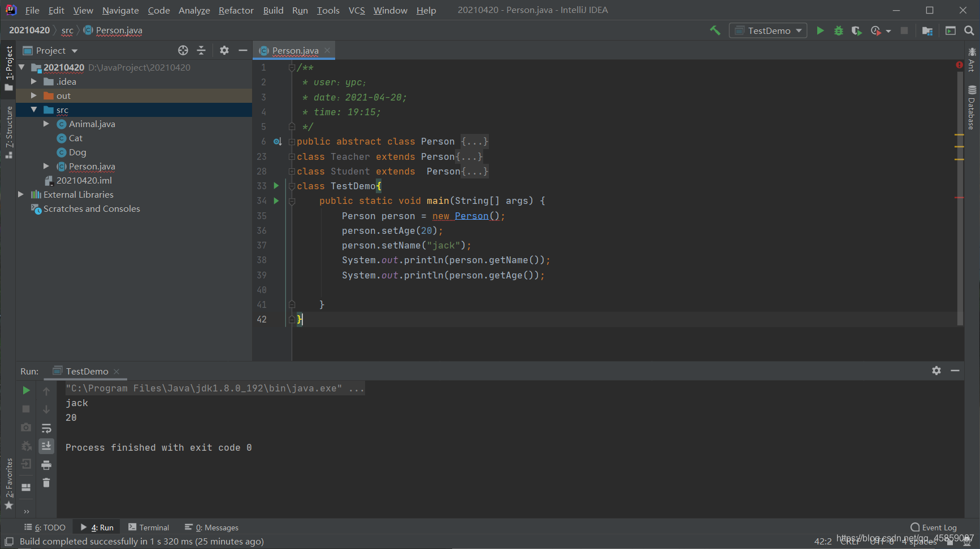The width and height of the screenshot is (980, 549).
Task: Click the Build project hammer icon
Action: click(x=715, y=30)
